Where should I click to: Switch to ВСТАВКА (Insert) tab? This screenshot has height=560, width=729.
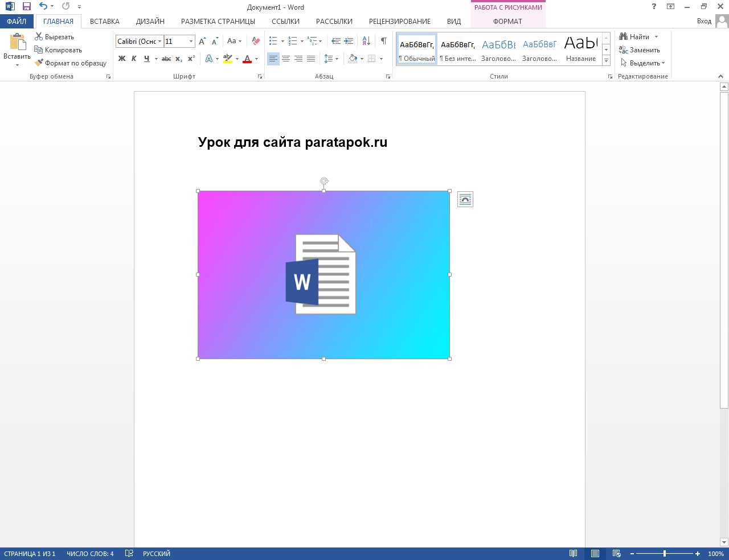(x=105, y=21)
